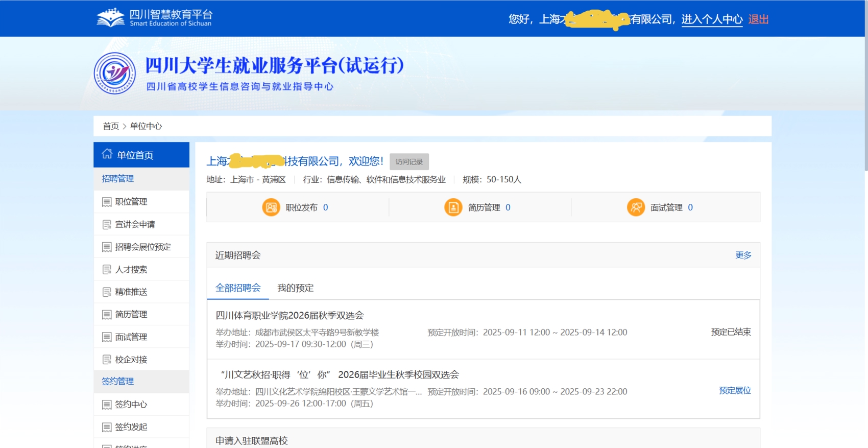Open 签约中心 in the sidebar
This screenshot has width=868, height=448.
[131, 404]
